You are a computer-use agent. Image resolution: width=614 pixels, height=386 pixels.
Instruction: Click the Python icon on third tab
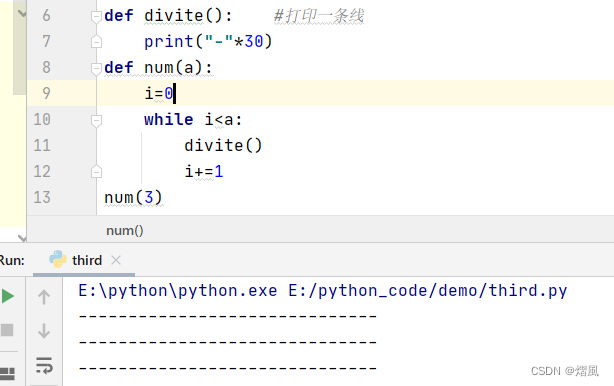(58, 259)
